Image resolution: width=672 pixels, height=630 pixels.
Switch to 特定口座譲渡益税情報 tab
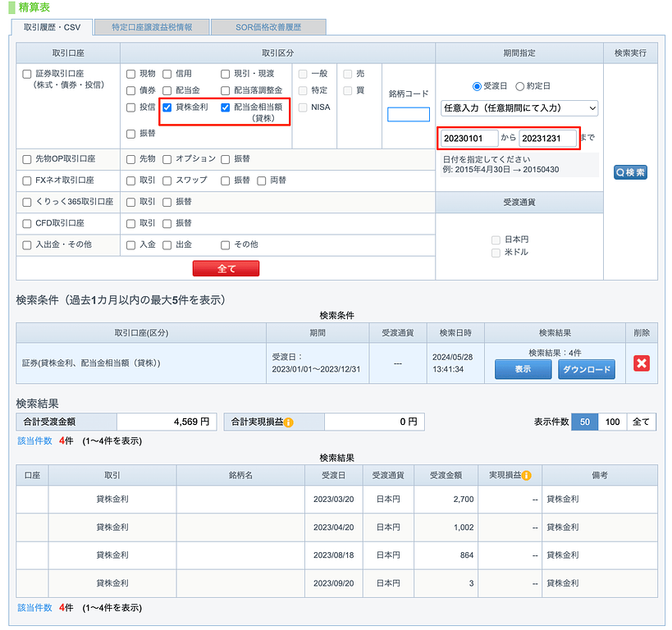pyautogui.click(x=153, y=27)
